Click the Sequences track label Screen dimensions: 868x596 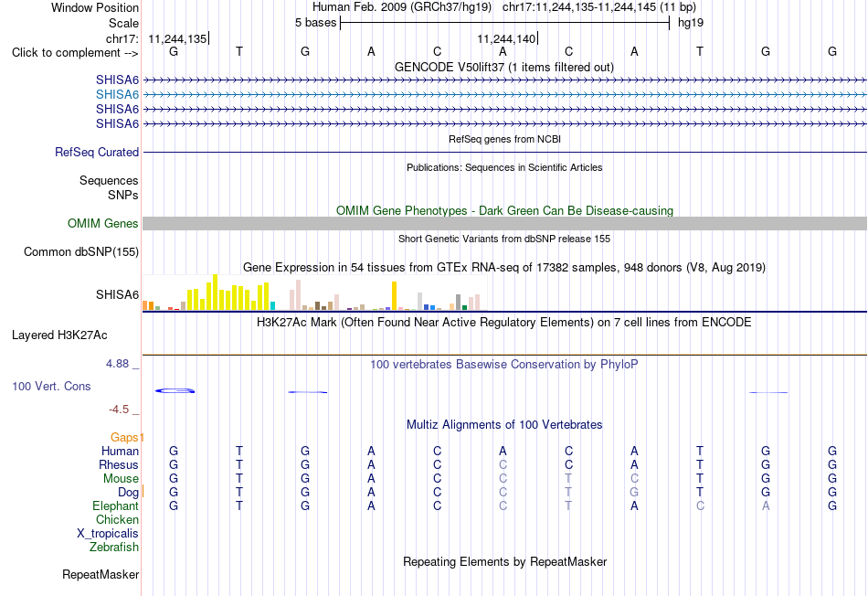click(109, 181)
